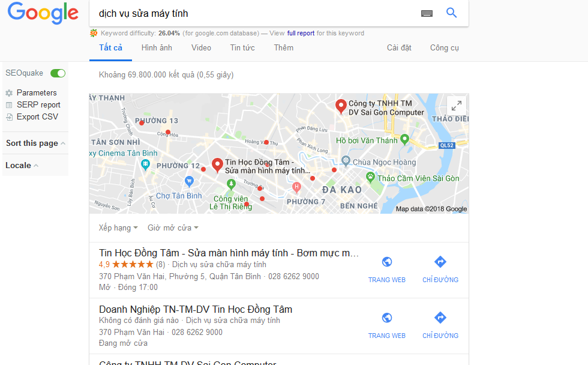Click the Google logo
This screenshot has width=588, height=365.
tap(43, 13)
